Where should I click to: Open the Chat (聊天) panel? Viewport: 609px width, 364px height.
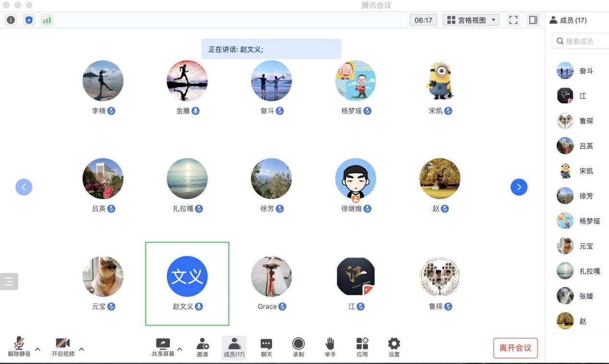[x=266, y=347]
